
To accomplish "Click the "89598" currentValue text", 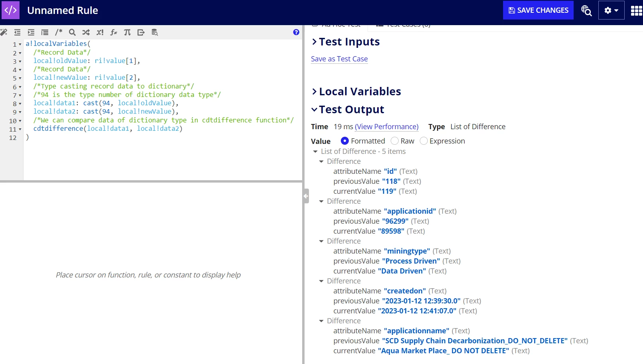I will (x=391, y=231).
